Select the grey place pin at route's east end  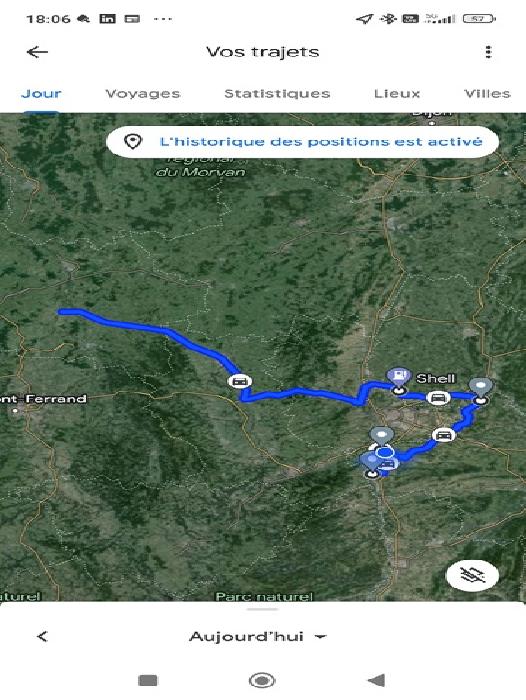click(x=480, y=391)
